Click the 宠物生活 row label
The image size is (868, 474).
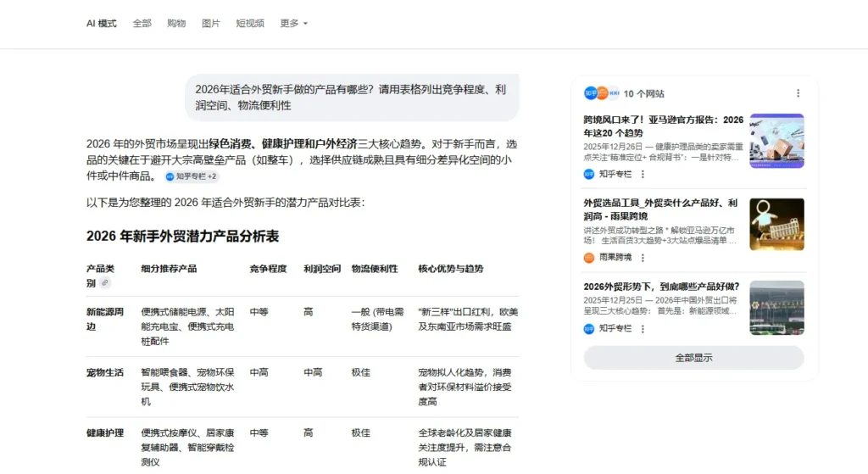[x=104, y=372]
